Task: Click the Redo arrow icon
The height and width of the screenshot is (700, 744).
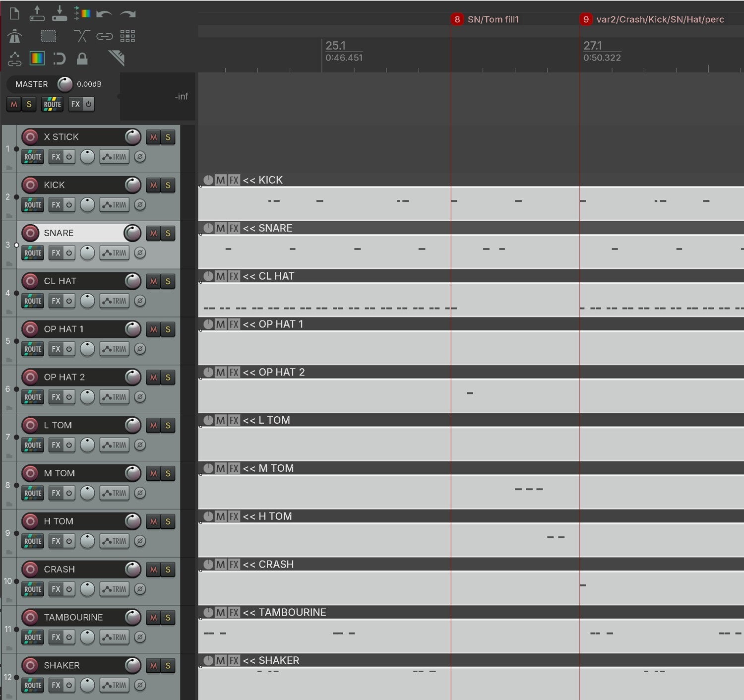Action: pos(127,14)
